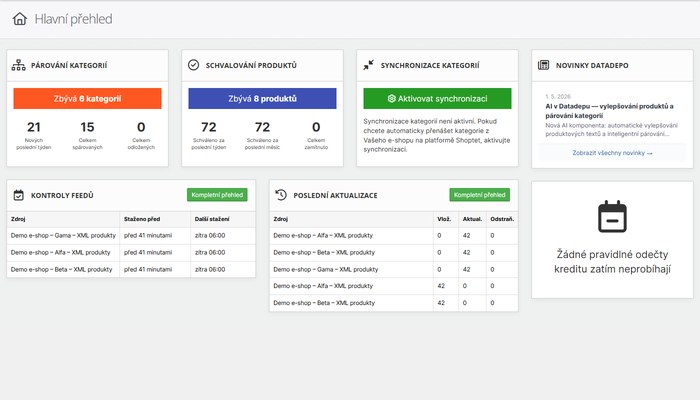Click the 72 Schváleno za poslední měsíc stat
Screen dimensions: 700x400
tap(262, 135)
